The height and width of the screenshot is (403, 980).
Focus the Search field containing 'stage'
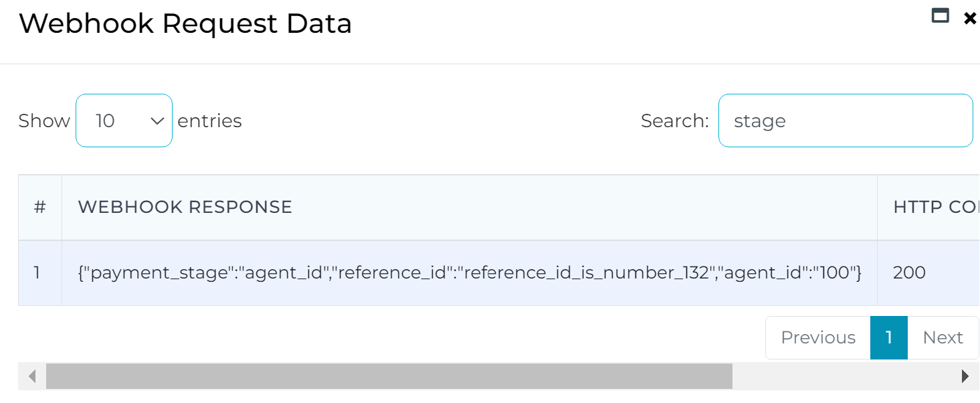[x=846, y=120]
